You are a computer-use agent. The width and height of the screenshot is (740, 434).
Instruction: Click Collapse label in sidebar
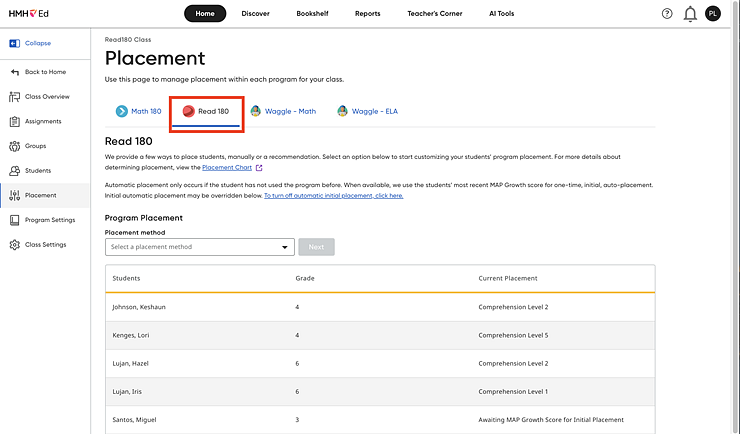[38, 43]
